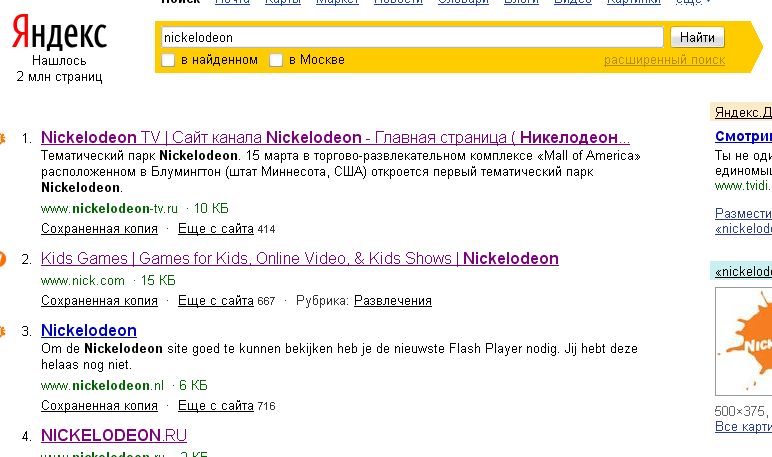This screenshot has height=457, width=772.
Task: Click Еще с сайта next to 716
Action: tap(216, 405)
